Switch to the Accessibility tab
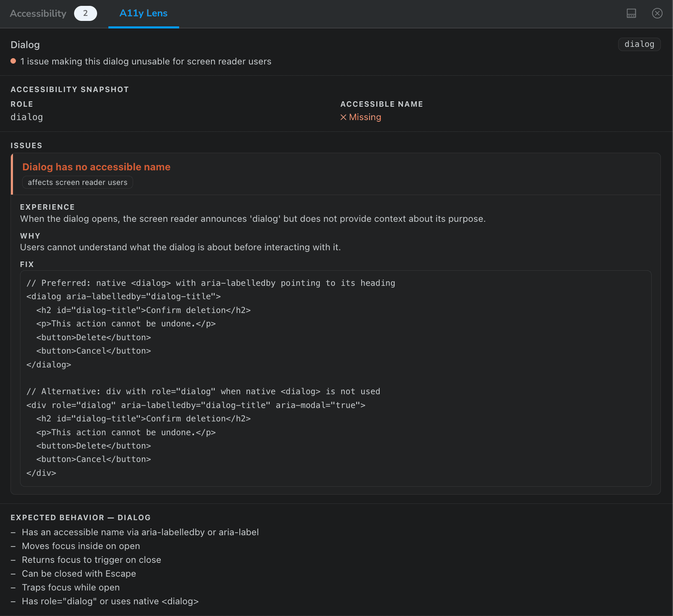Image resolution: width=673 pixels, height=616 pixels. (38, 13)
